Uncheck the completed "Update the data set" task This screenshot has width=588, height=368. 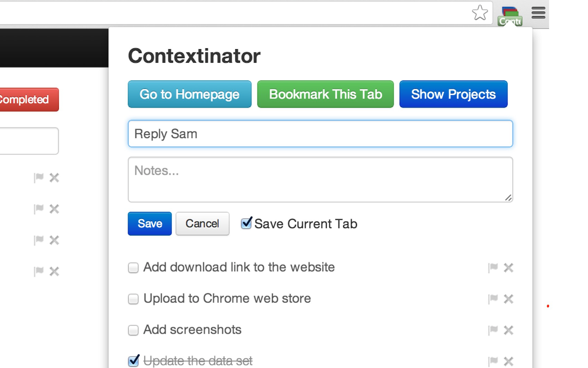tap(133, 361)
